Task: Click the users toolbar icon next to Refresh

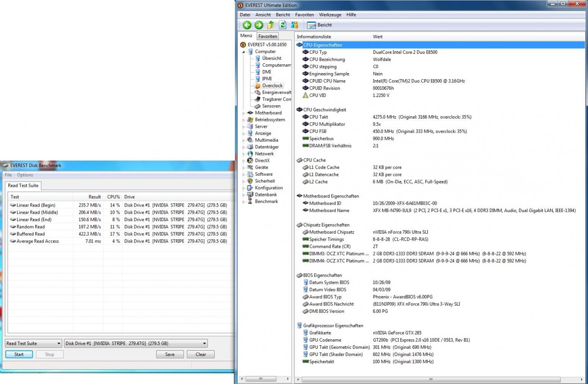Action: pos(294,25)
